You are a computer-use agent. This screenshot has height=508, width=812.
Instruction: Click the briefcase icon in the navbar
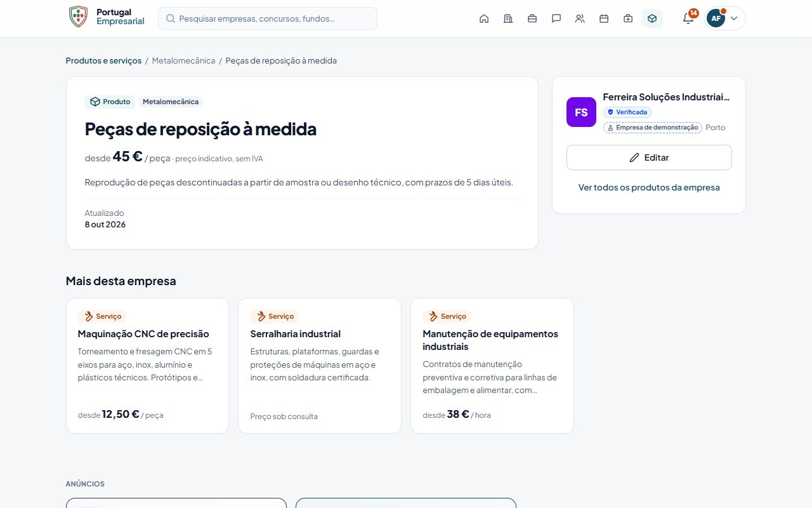pos(532,18)
